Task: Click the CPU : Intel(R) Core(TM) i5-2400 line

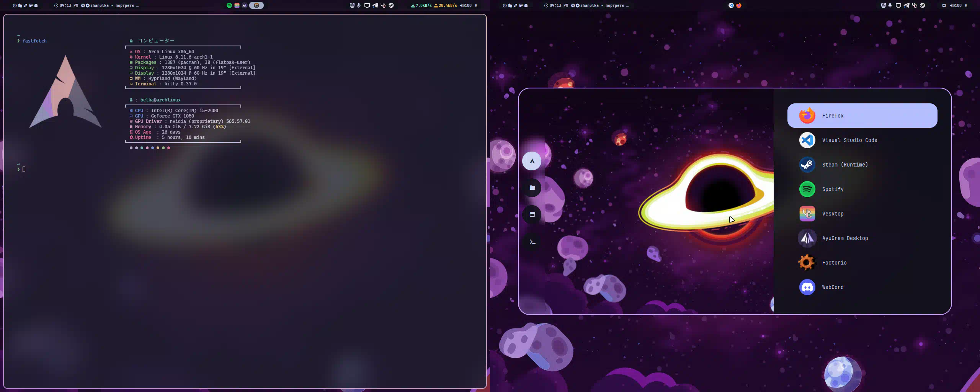Action: click(174, 111)
